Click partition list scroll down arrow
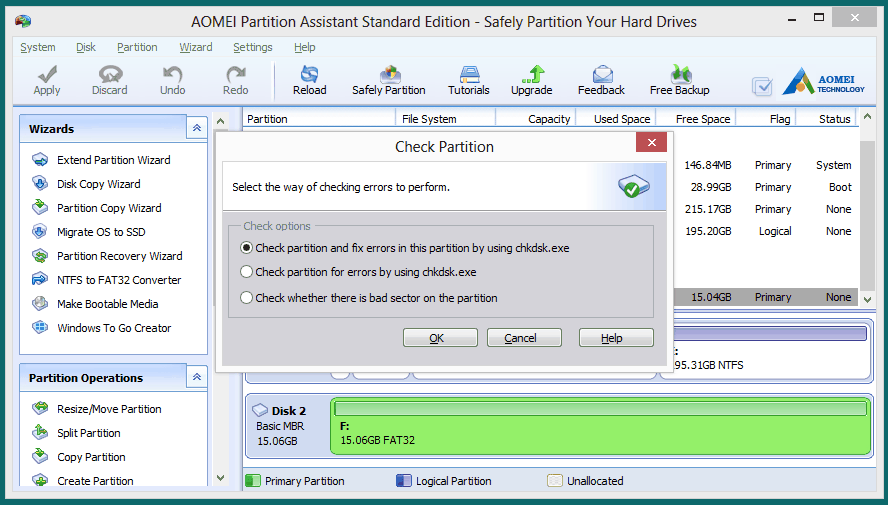Screen dimensions: 888x505 coord(867,299)
